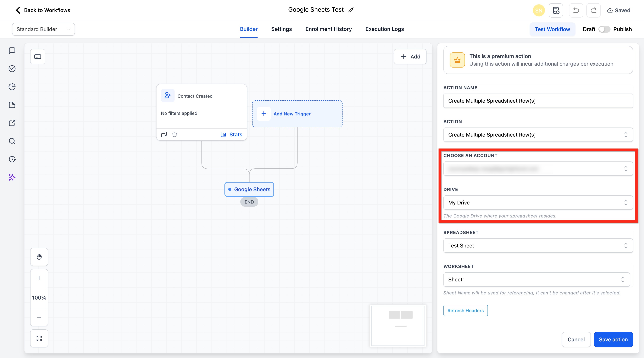The width and height of the screenshot is (644, 358).
Task: Expand the Drive dropdown showing My Drive
Action: coord(538,203)
